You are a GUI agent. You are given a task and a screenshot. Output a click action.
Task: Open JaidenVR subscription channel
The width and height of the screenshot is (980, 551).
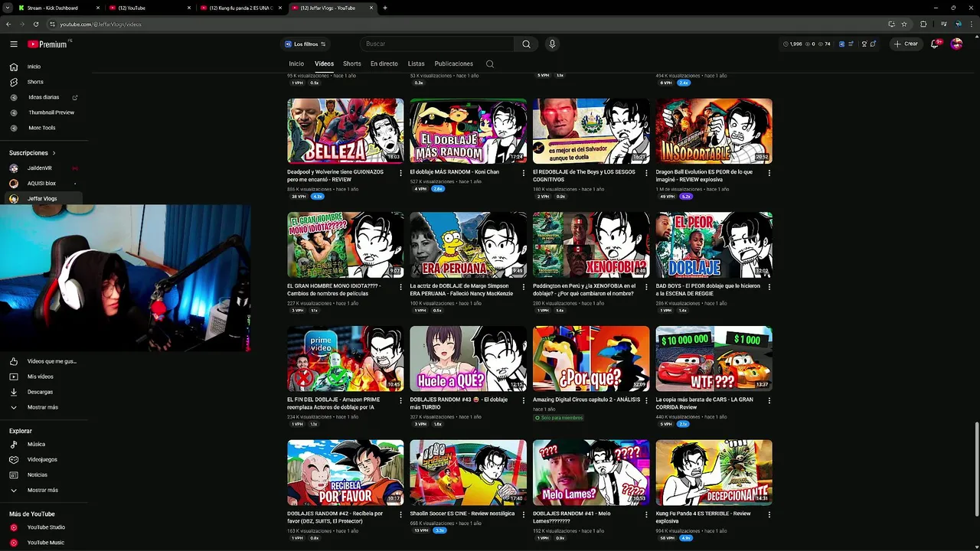(44, 168)
